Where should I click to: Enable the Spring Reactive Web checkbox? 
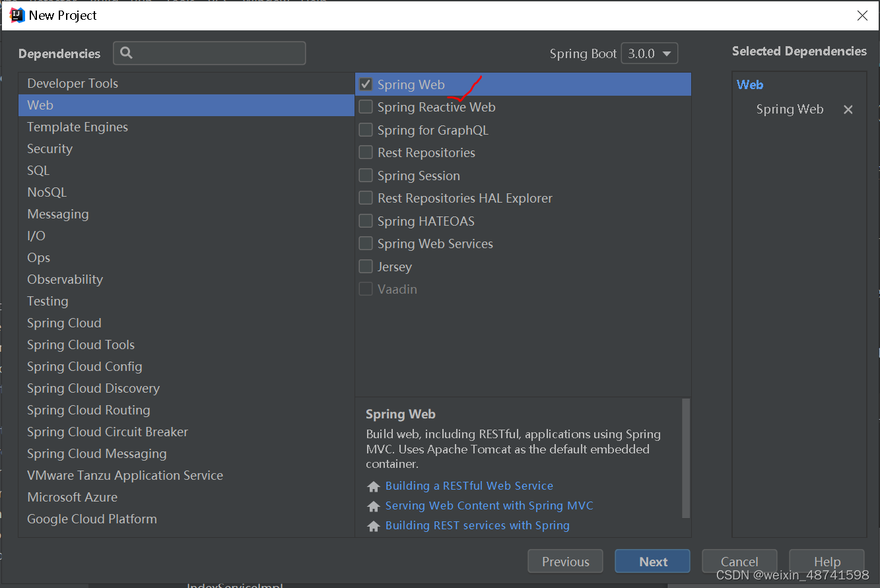366,107
